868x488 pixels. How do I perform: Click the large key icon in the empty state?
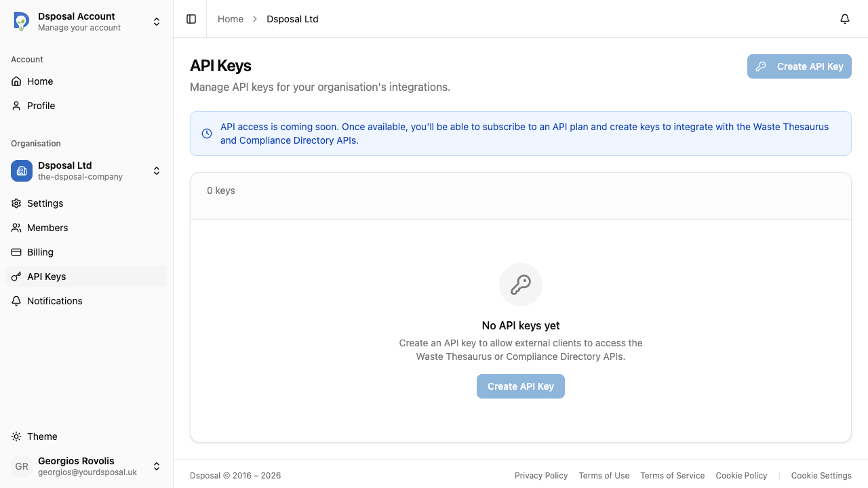(521, 285)
